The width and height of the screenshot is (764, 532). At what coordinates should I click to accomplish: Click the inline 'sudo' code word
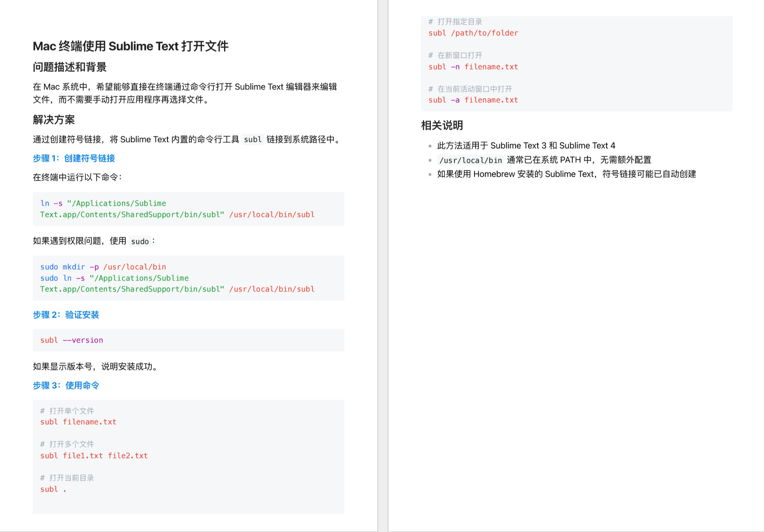(140, 242)
